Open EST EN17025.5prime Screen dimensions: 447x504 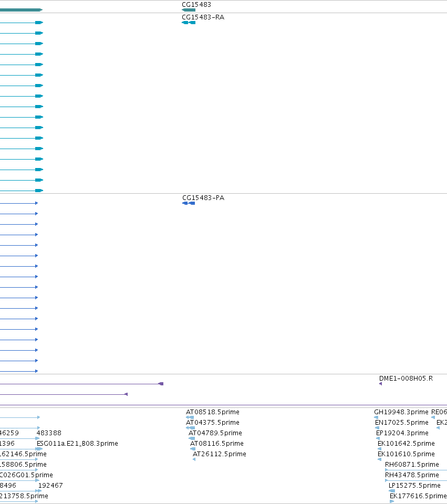[402, 422]
